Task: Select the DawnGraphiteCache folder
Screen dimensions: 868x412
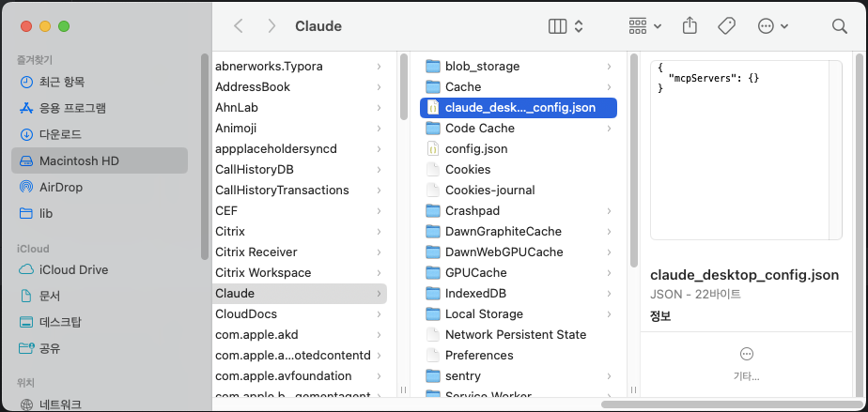Action: (519, 231)
